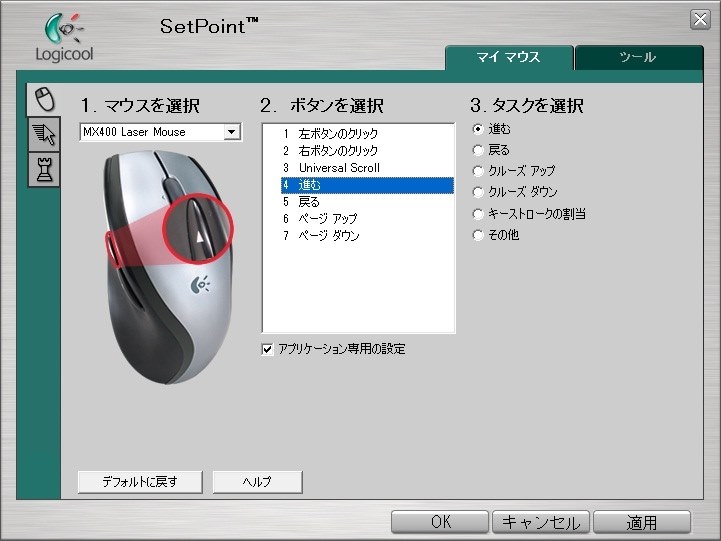Select button 3 Universal Scroll
The height and width of the screenshot is (541, 721).
coord(367,168)
